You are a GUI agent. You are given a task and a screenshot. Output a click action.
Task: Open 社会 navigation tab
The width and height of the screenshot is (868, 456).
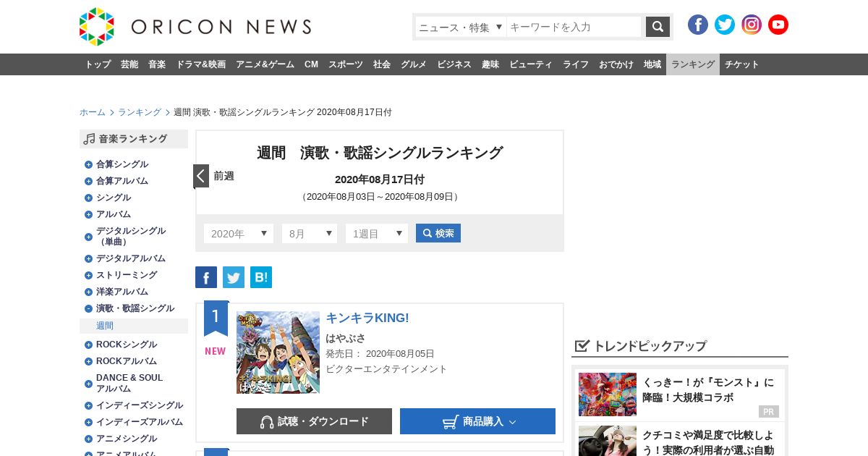[x=382, y=64]
